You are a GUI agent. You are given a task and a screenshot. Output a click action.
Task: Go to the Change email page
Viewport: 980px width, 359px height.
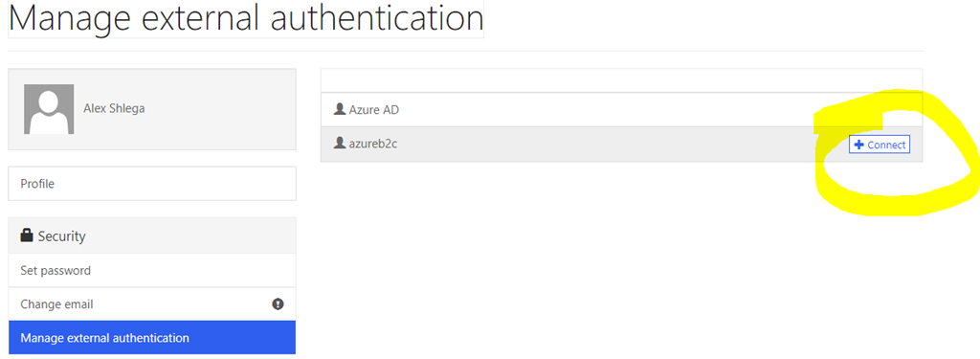[x=152, y=304]
